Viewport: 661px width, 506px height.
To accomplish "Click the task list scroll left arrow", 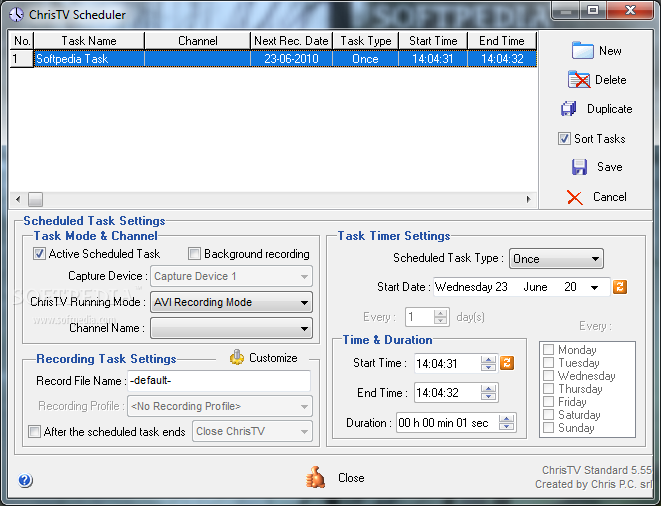I will (18, 199).
